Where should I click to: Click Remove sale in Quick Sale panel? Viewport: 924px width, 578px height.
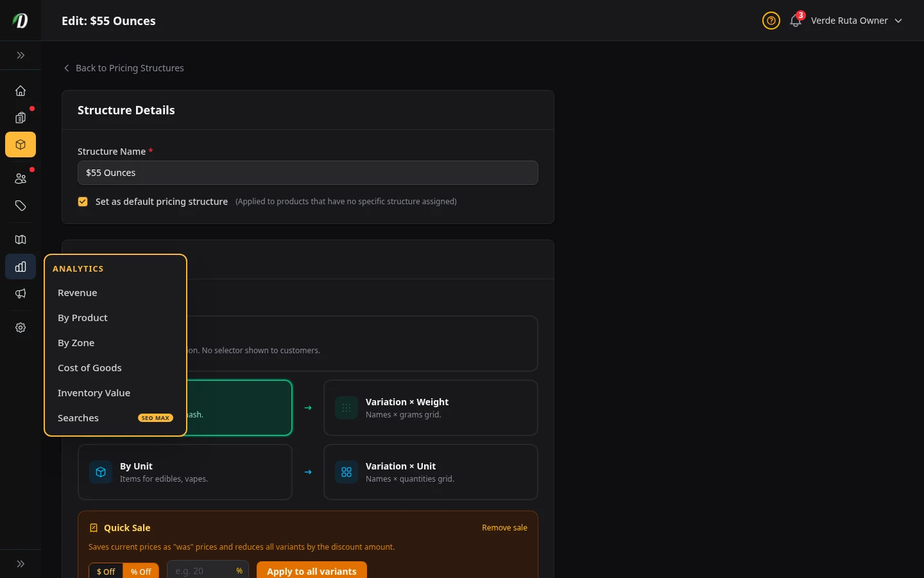tap(504, 527)
